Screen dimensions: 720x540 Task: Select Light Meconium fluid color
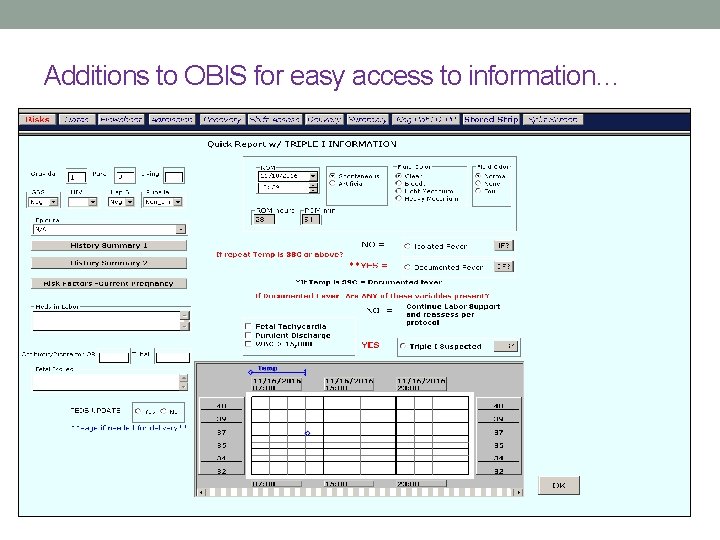coord(399,191)
